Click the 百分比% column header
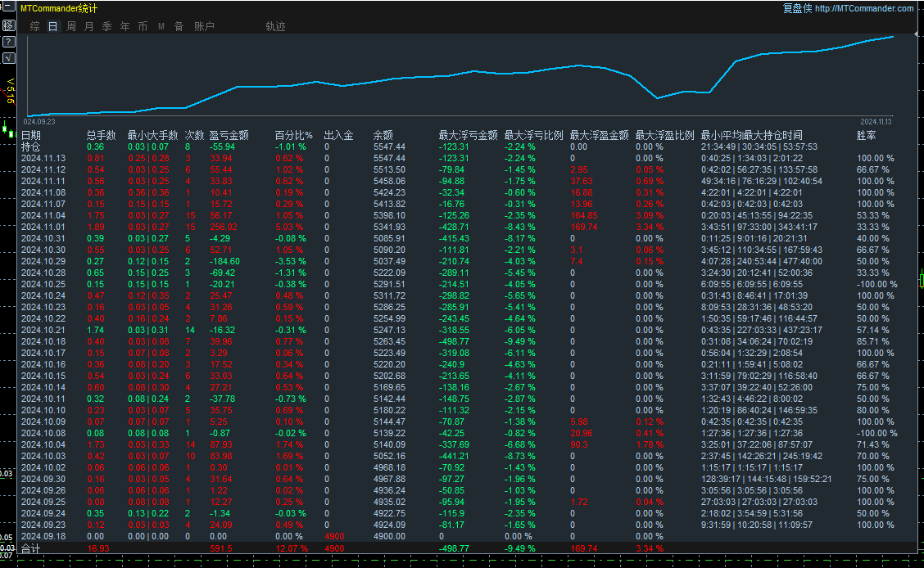This screenshot has height=568, width=924. (293, 135)
